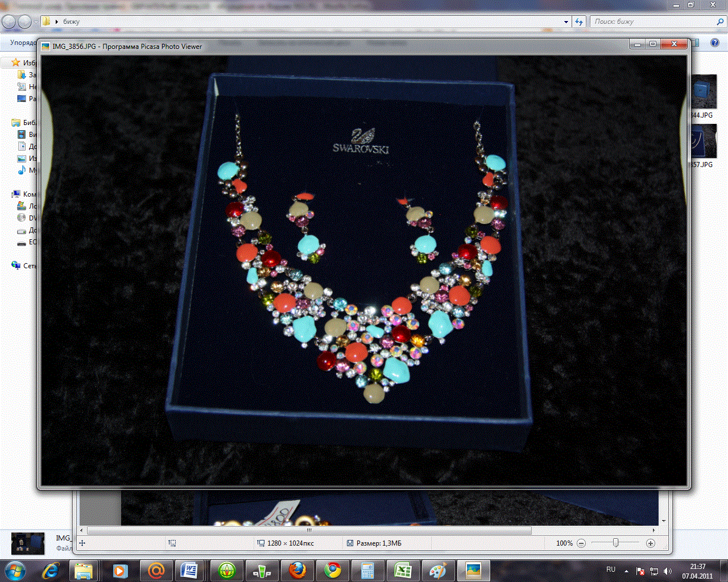Open the address bar history dropdown
The height and width of the screenshot is (582, 728).
click(x=566, y=22)
